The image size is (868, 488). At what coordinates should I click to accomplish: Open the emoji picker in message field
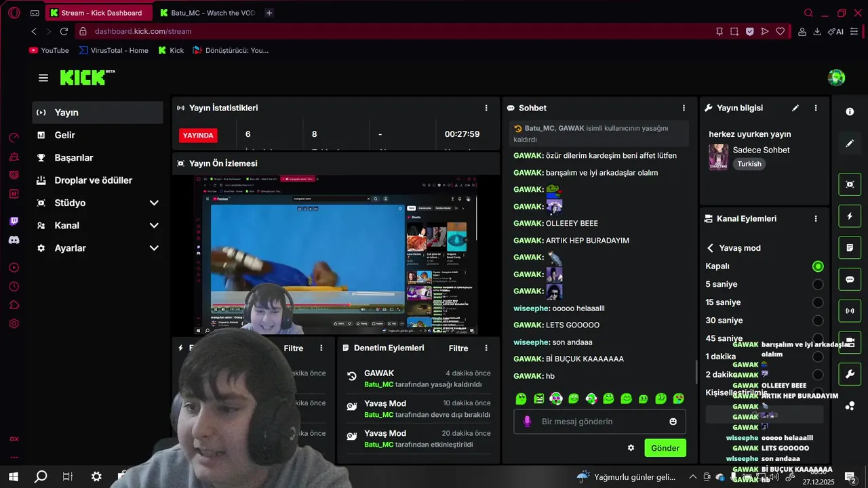(673, 422)
